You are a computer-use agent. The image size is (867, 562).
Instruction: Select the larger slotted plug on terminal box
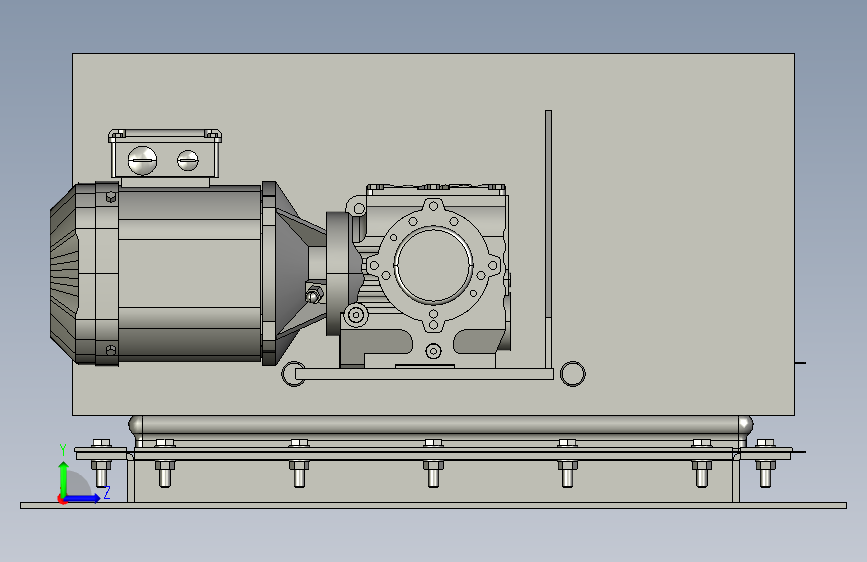click(142, 160)
